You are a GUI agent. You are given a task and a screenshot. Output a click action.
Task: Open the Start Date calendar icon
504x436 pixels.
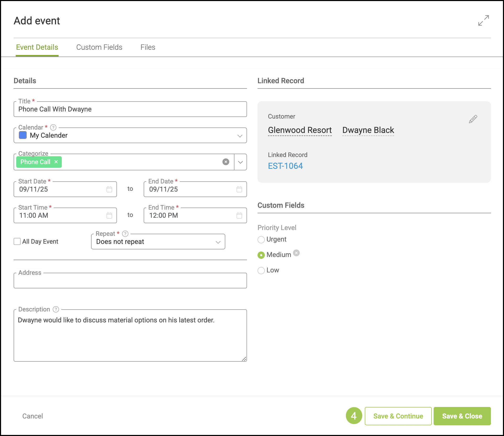pyautogui.click(x=109, y=189)
